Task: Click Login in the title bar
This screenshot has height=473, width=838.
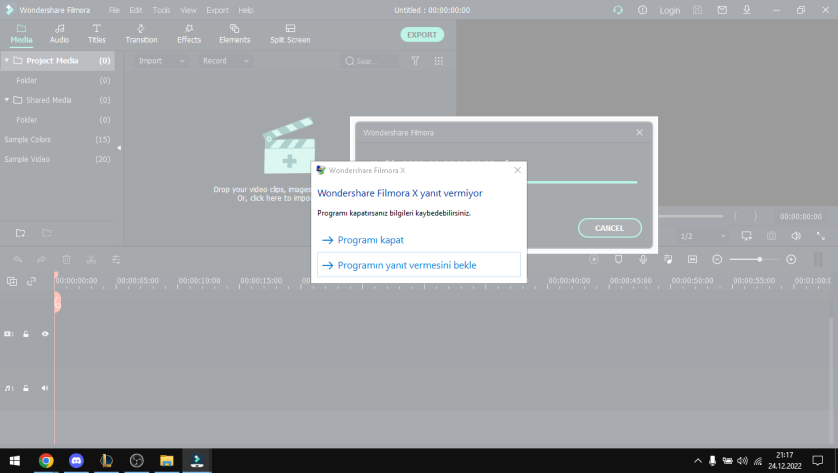Action: tap(670, 10)
